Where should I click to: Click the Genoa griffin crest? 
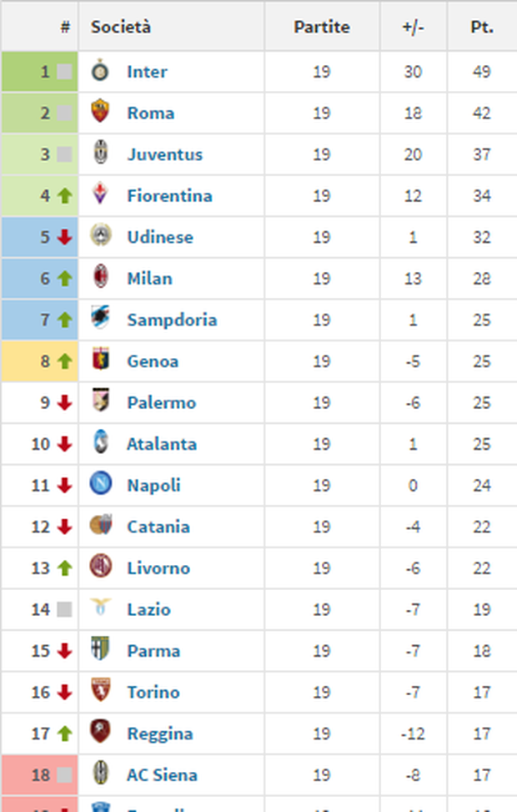[102, 361]
